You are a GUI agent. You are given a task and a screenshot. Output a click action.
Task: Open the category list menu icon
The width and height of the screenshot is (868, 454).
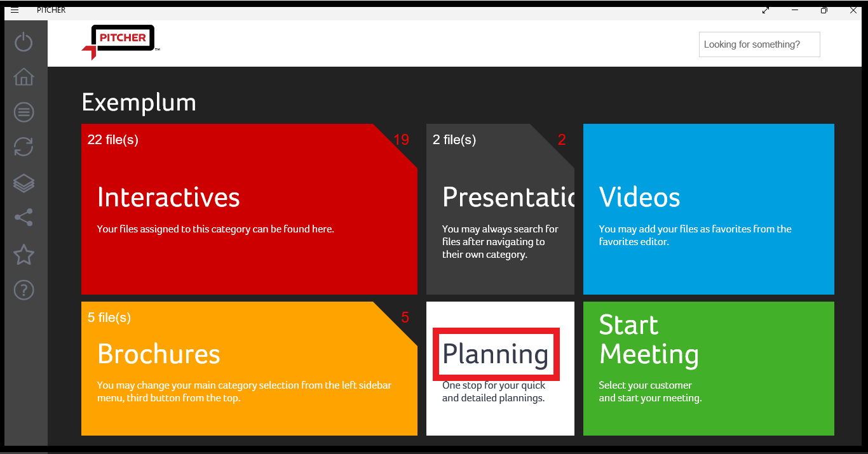pos(24,112)
